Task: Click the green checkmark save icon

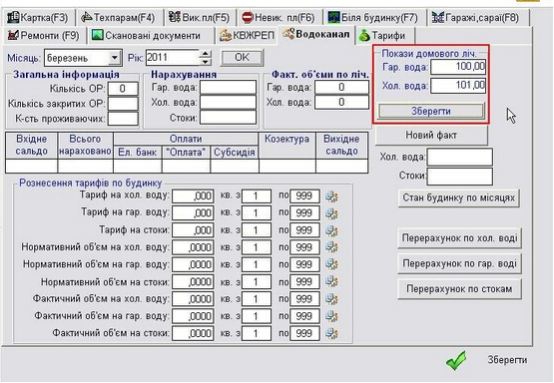Action: 456,360
